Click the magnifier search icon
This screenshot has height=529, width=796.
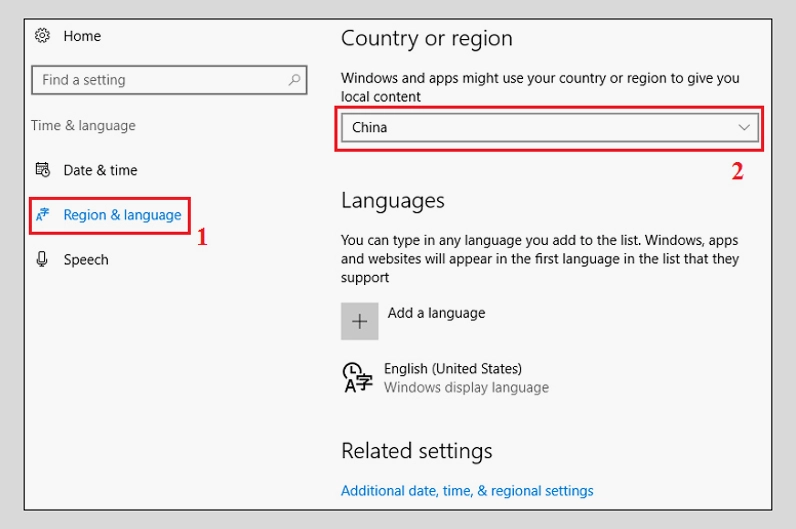(x=294, y=80)
